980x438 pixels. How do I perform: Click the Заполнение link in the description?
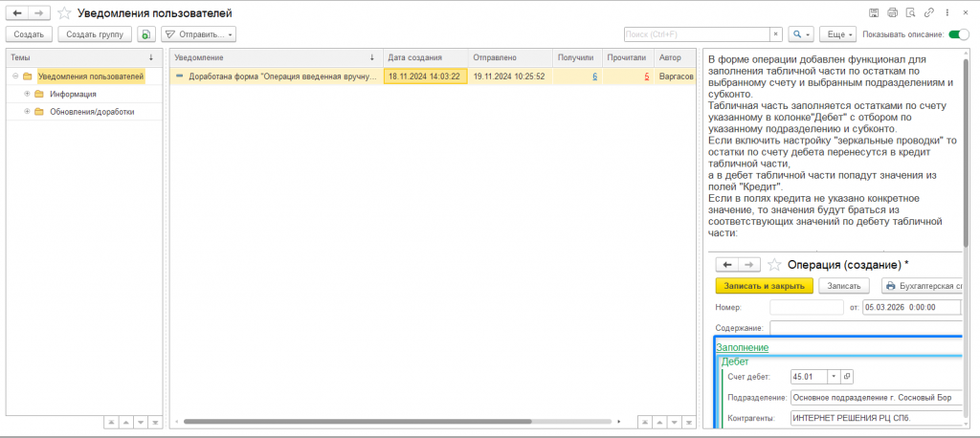pyautogui.click(x=742, y=347)
